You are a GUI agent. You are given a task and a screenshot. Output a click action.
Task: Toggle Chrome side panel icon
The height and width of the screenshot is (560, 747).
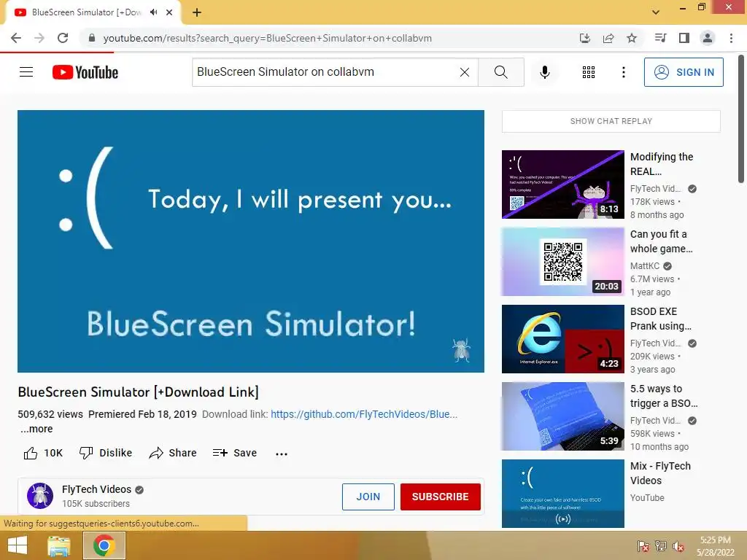(x=684, y=38)
